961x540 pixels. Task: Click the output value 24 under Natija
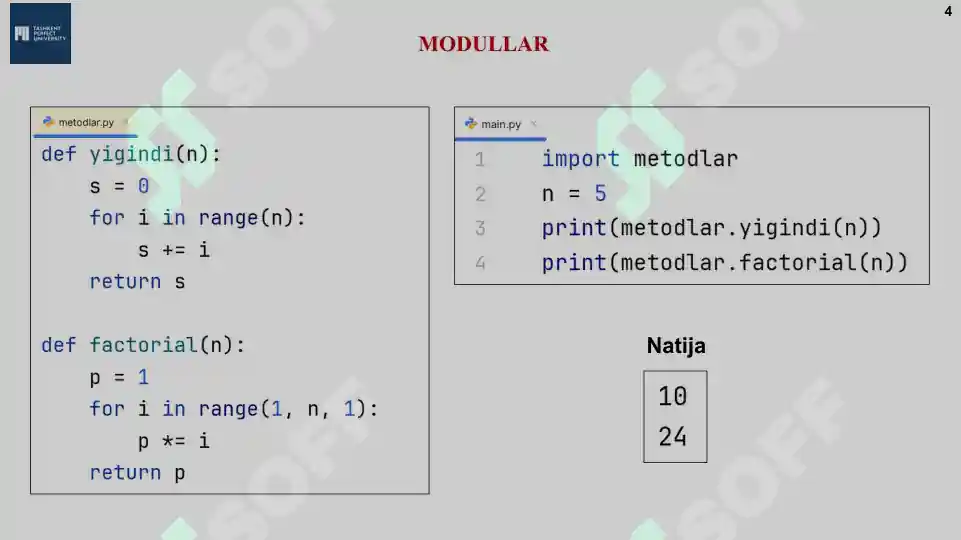point(673,437)
